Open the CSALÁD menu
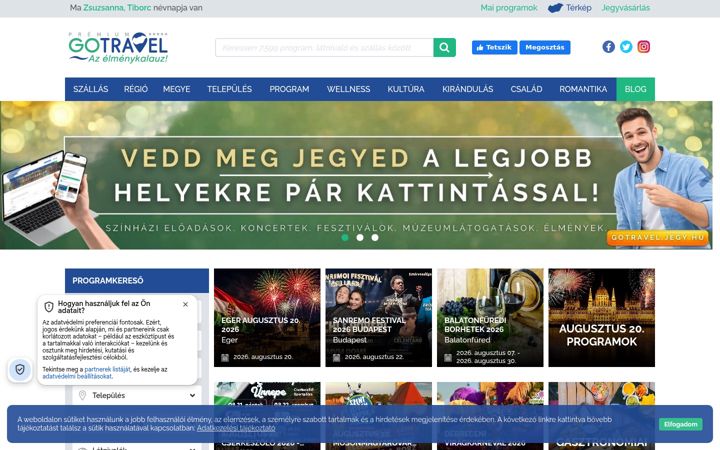 click(x=526, y=89)
